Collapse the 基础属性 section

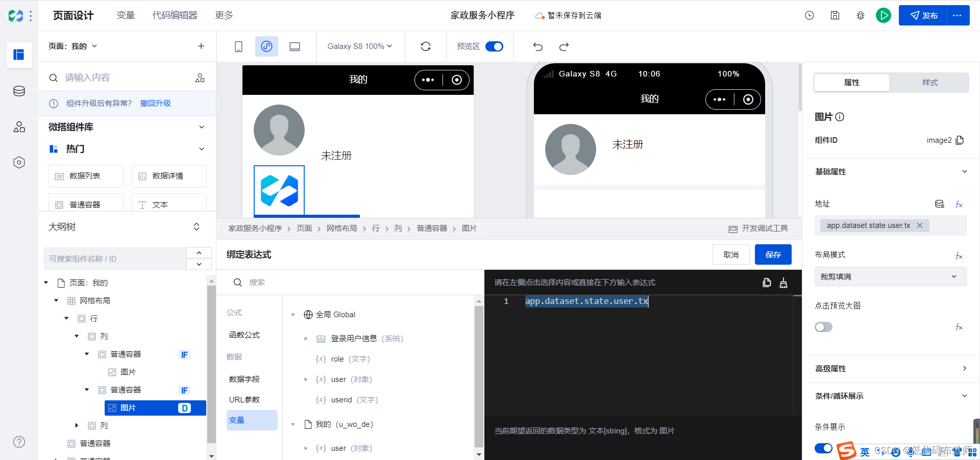coord(965,171)
